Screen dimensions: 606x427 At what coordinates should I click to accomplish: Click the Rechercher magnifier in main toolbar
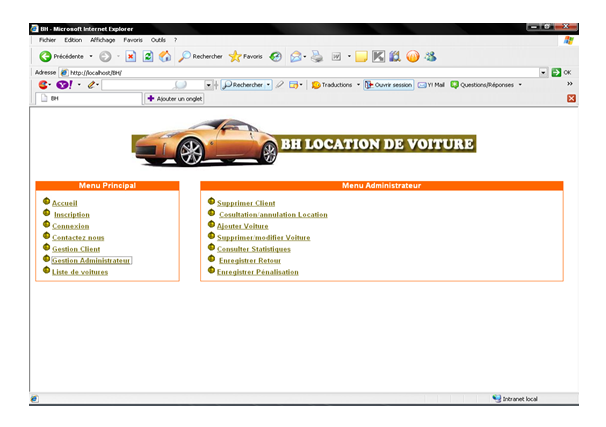(x=200, y=56)
